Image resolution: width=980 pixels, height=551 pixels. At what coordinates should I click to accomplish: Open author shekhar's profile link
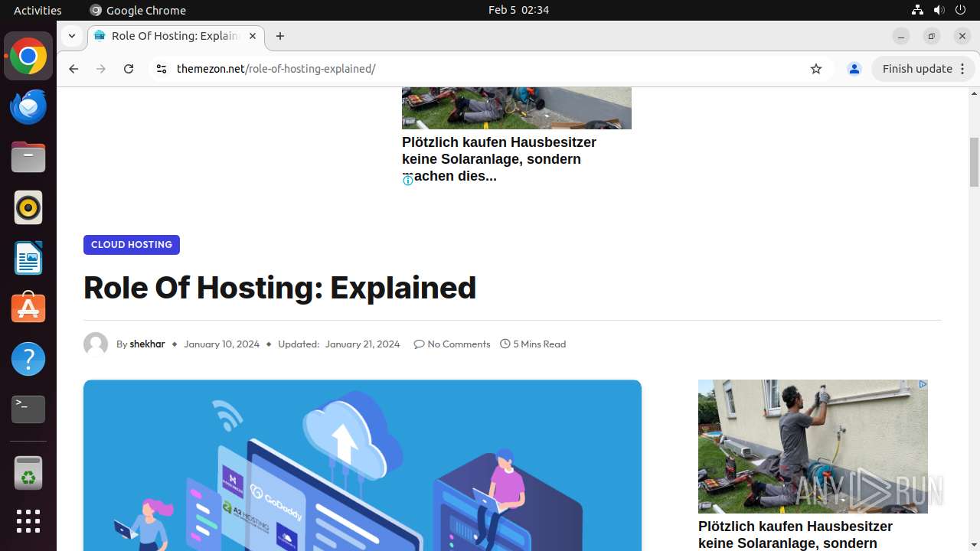click(x=147, y=344)
